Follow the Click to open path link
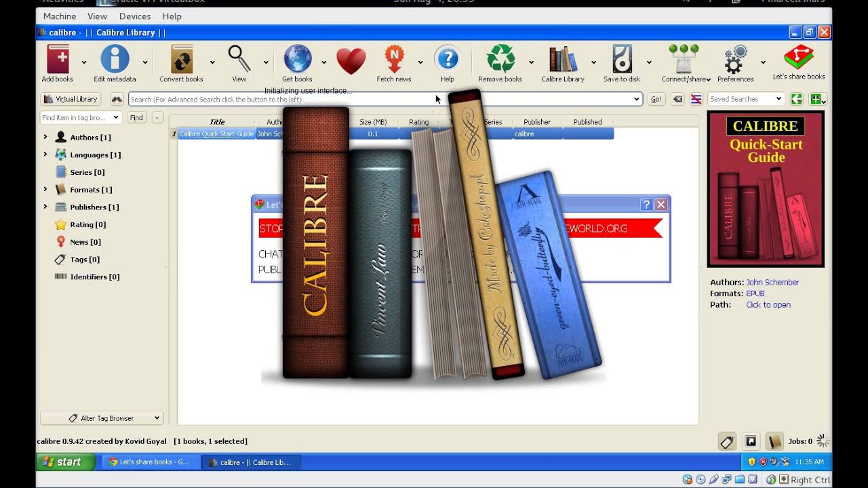Screen dimensions: 868x488 coord(768,304)
